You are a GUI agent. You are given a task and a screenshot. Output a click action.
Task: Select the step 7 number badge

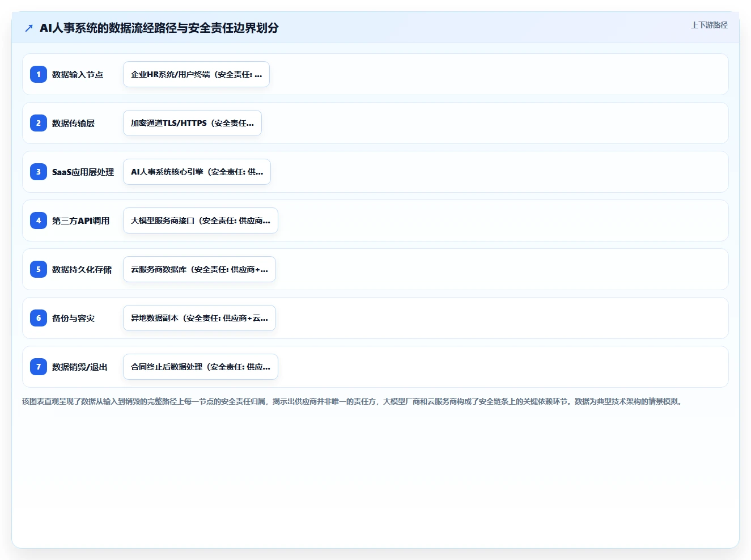[39, 367]
